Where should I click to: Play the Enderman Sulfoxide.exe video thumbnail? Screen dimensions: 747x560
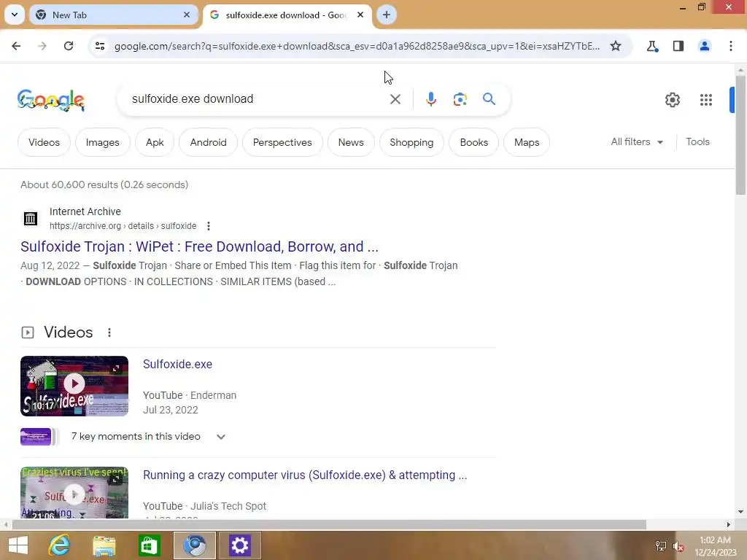tap(74, 386)
